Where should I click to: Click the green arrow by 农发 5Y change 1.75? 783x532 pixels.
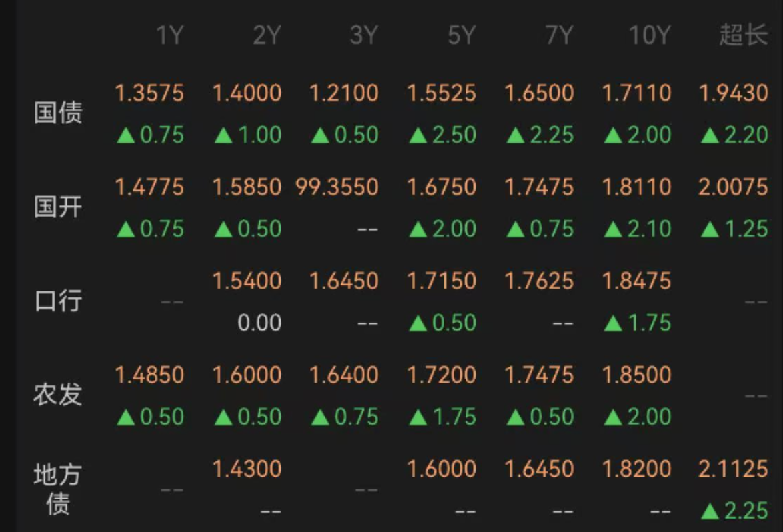[x=418, y=418]
